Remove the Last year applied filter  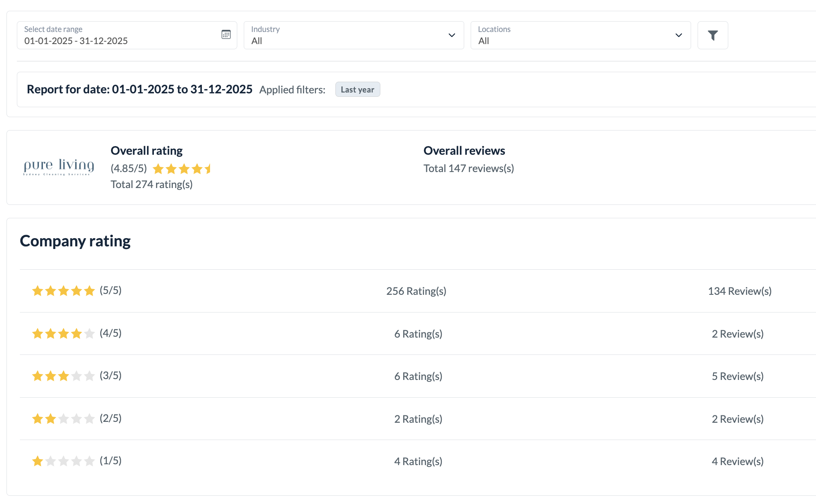(357, 89)
